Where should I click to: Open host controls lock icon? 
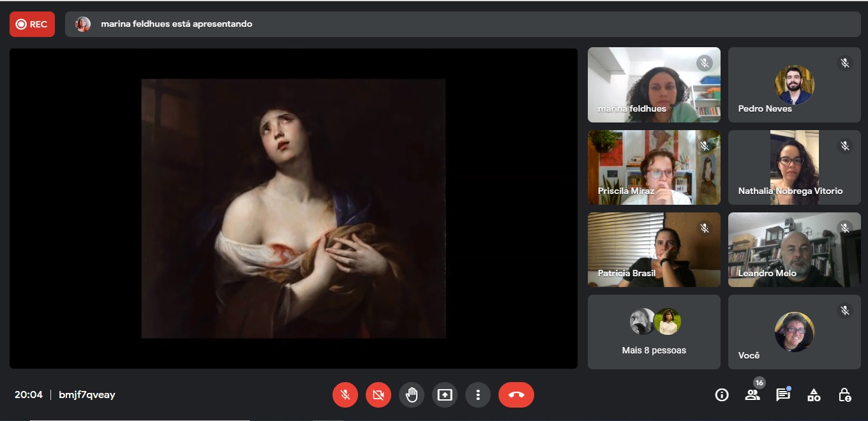click(x=844, y=395)
